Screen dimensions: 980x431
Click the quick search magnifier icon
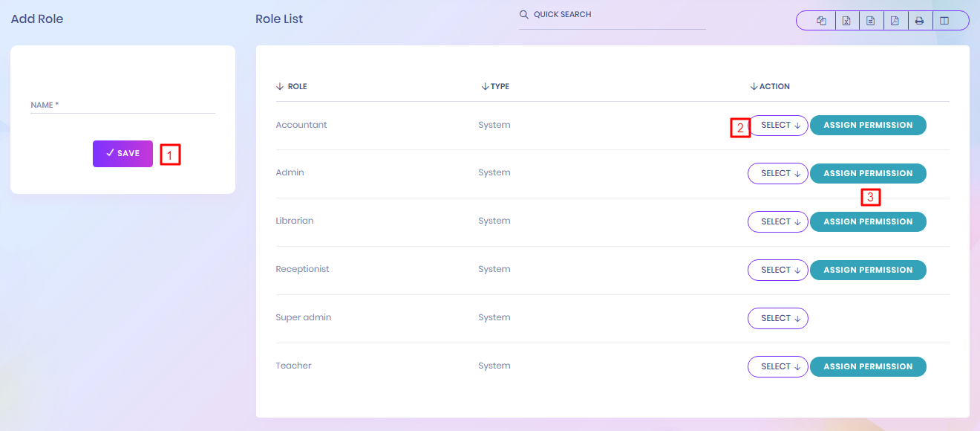[x=523, y=15]
